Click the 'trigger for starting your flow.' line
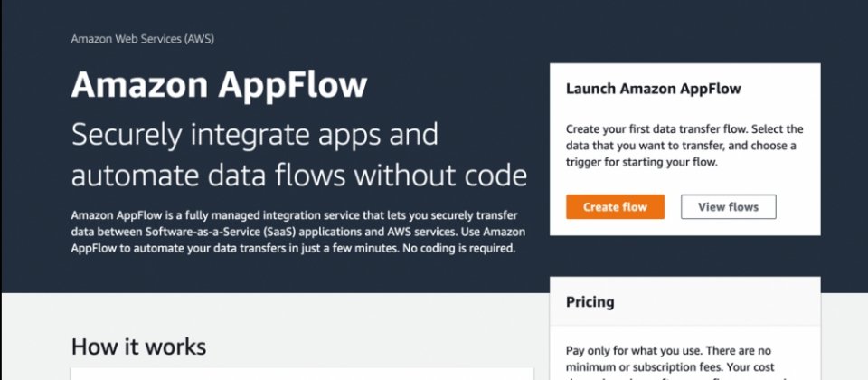The height and width of the screenshot is (380, 868). tap(642, 162)
